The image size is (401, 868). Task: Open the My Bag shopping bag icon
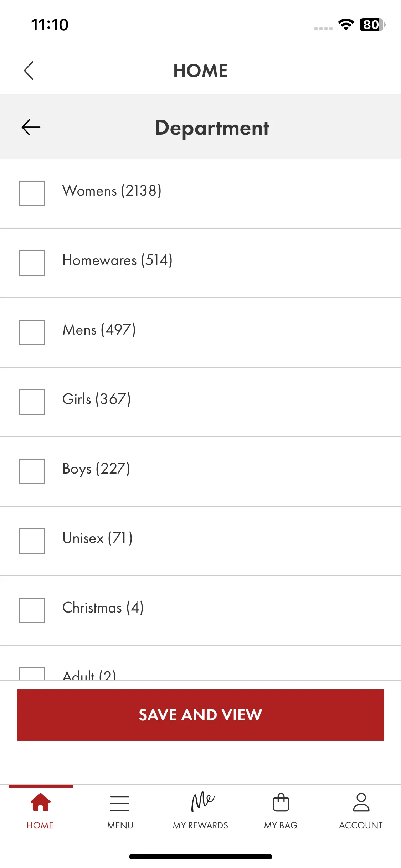click(x=281, y=802)
